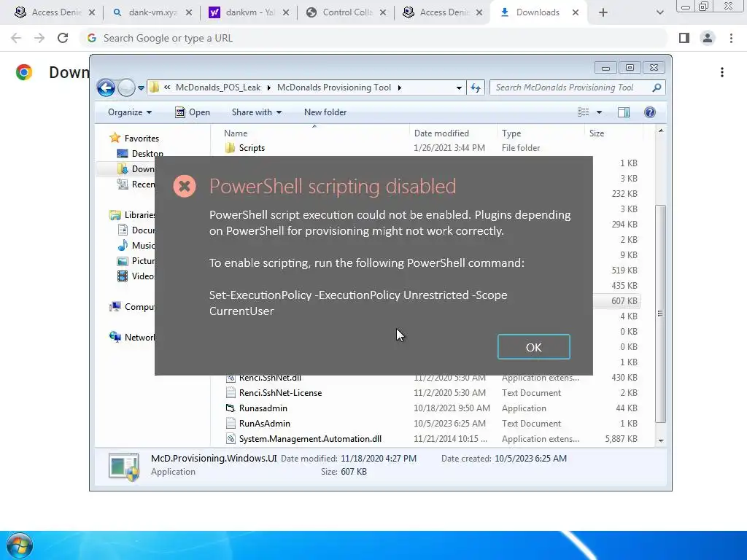
Task: Go back with the Explorer back arrow
Action: tap(106, 87)
